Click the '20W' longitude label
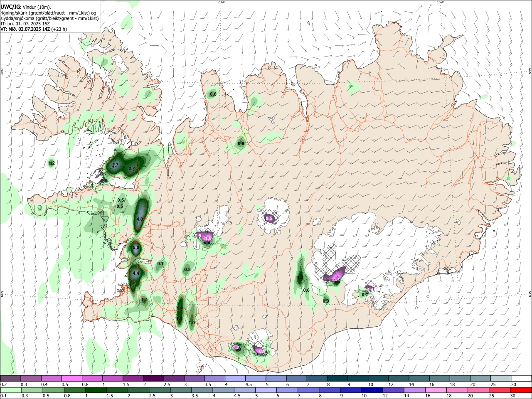 pos(221,2)
